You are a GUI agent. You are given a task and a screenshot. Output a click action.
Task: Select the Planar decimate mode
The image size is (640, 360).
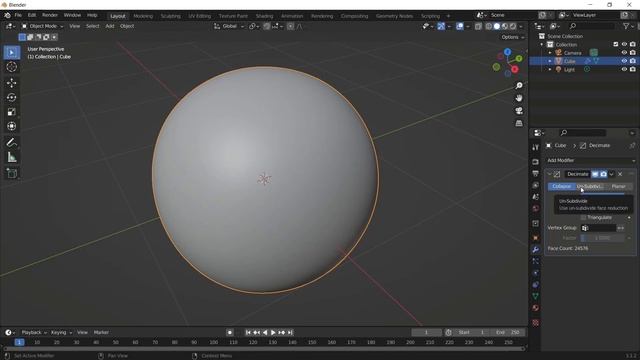(x=618, y=187)
